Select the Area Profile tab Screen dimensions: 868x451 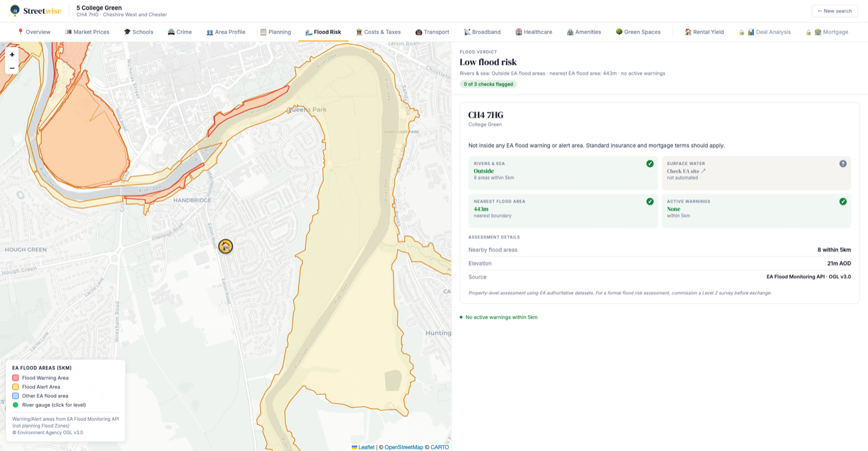click(x=226, y=32)
